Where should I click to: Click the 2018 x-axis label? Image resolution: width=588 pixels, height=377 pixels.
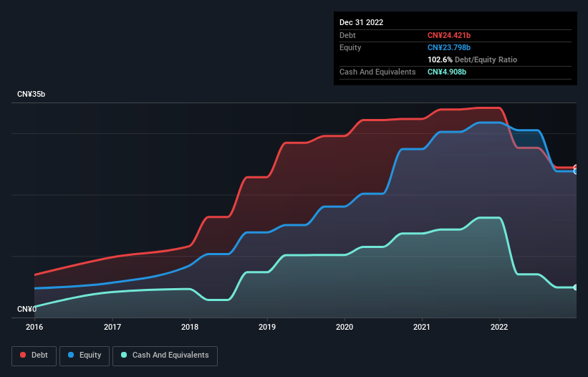pos(190,327)
